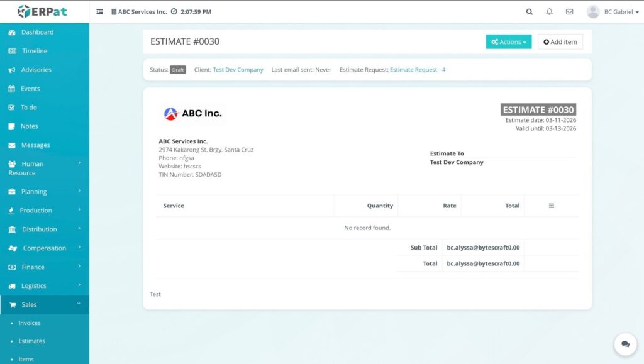
Task: Go to Dashboard in the sidebar
Action: [x=37, y=32]
